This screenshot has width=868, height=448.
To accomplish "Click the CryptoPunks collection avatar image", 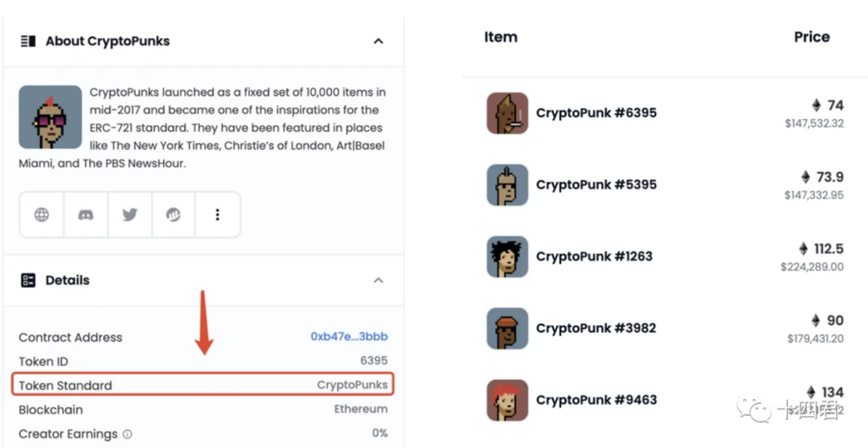I will (x=51, y=117).
